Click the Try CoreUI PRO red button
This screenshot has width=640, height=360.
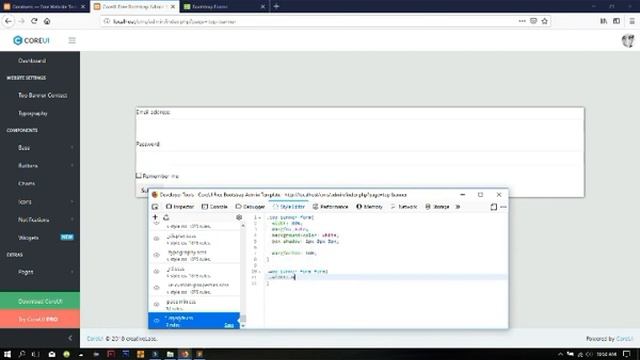tap(40, 319)
